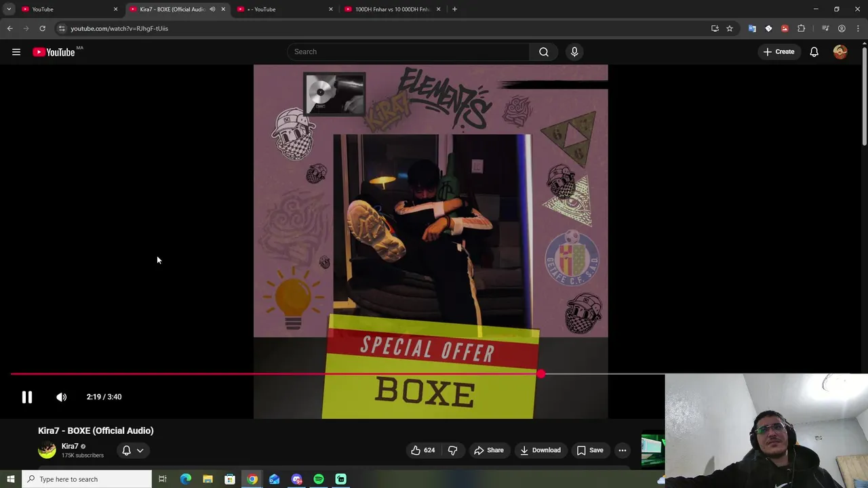Share the BOXE video
Screen dimensions: 868x488
tap(489, 450)
